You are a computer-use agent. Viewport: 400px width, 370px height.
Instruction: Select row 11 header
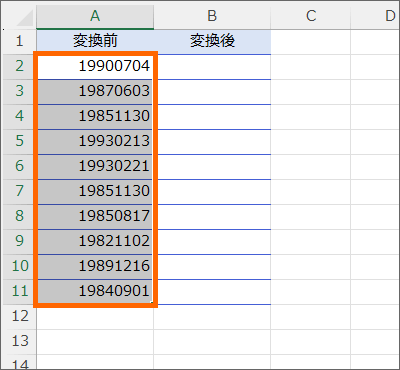19,292
